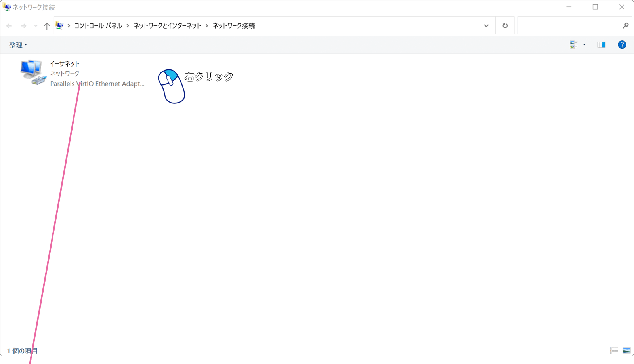The height and width of the screenshot is (364, 634).
Task: Select the イーサネット name label
Action: point(65,63)
